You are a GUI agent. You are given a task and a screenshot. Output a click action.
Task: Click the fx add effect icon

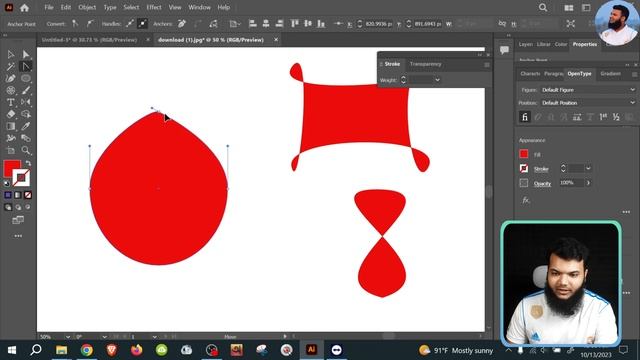click(x=526, y=200)
